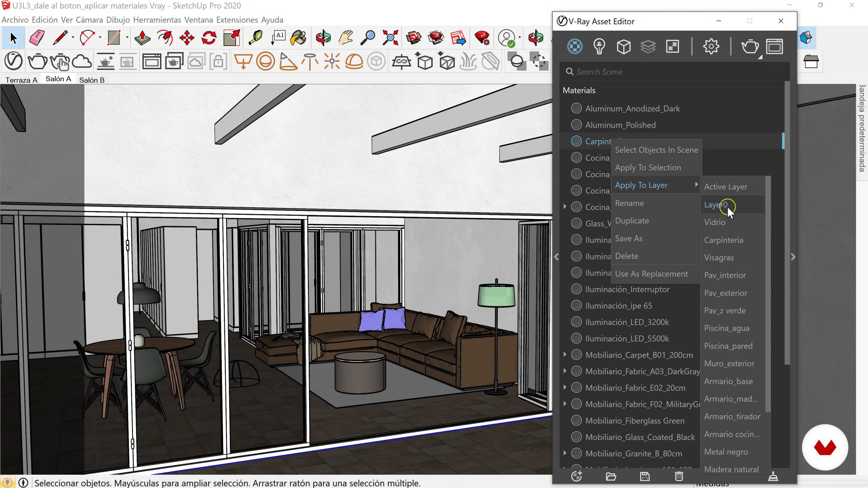Open the Cámara menu
Screen dimensions: 868x488
(90, 20)
